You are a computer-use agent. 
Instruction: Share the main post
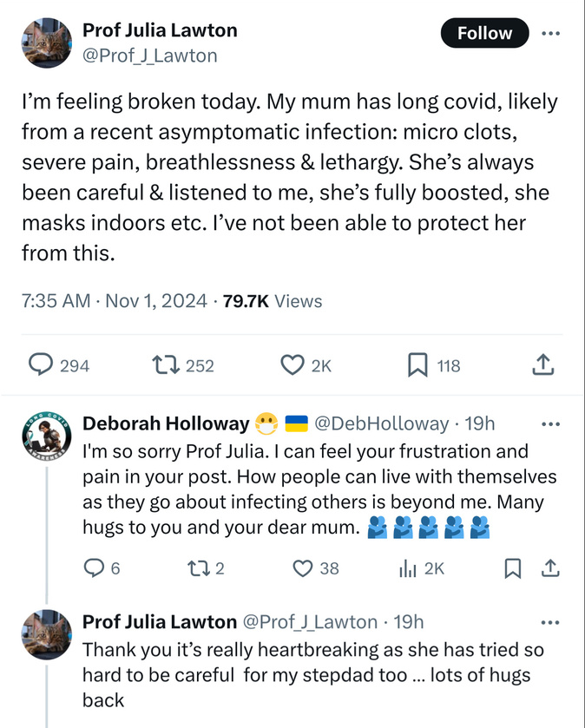[542, 366]
